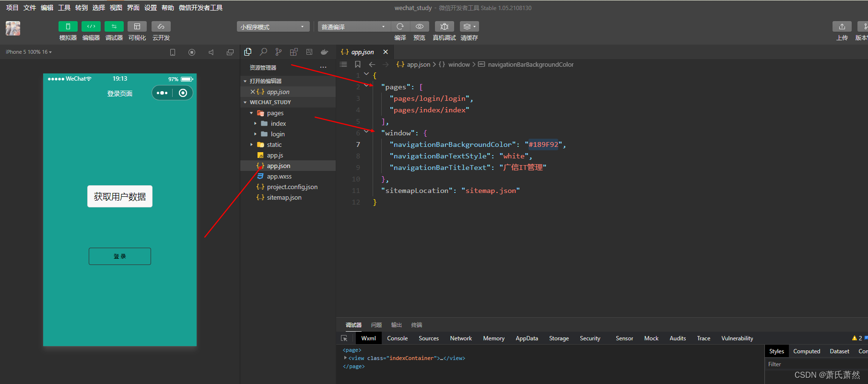Open the compile mode (普通编译) dropdown

[x=353, y=27]
